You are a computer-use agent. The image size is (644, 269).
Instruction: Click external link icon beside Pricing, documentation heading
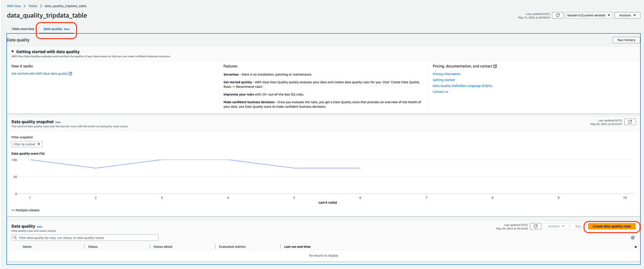(x=495, y=66)
